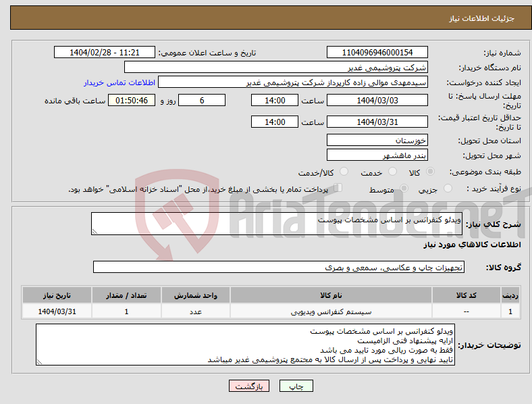532x404 pixels.
Task: Click the نام کالا column header
Action: tap(331, 295)
